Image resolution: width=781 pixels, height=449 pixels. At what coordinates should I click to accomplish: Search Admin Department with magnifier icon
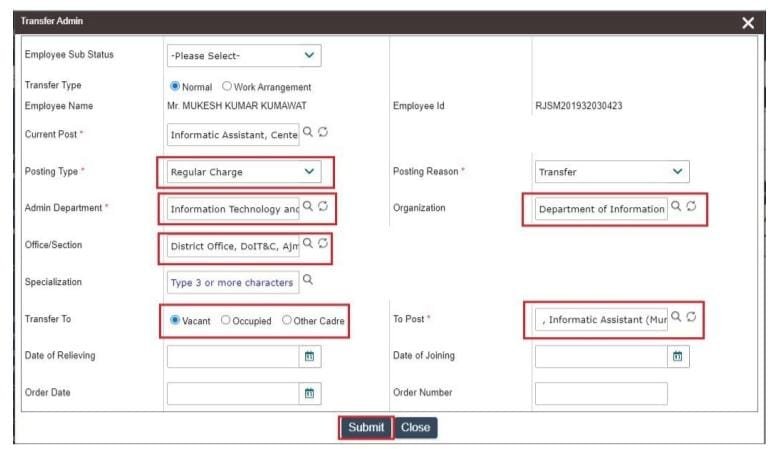[308, 206]
